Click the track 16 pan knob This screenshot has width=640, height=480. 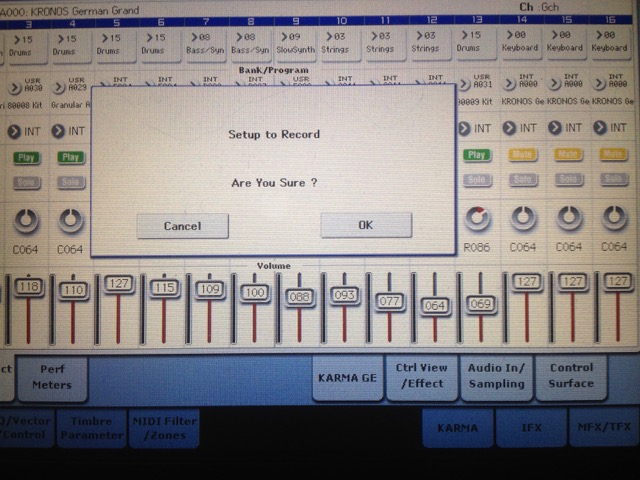614,218
